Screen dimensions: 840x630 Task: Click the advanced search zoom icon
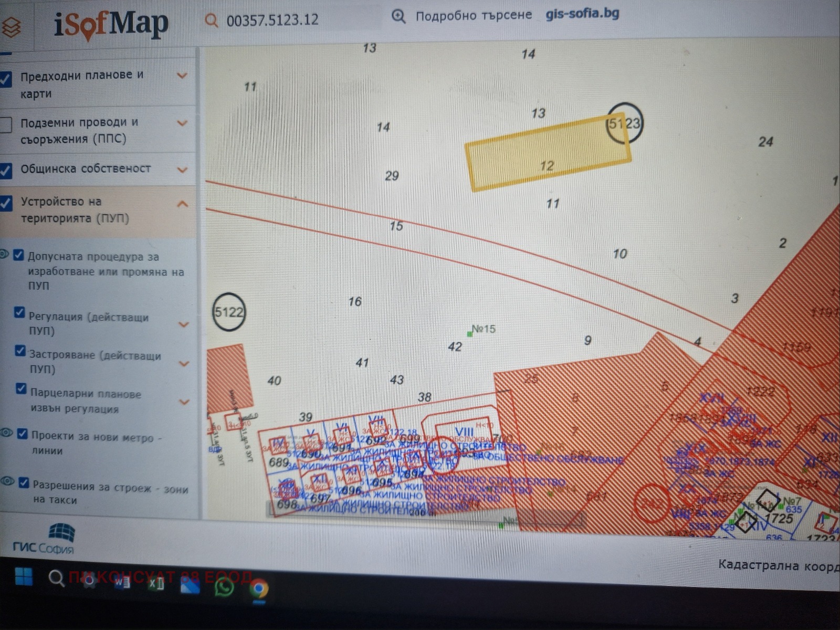click(x=398, y=17)
